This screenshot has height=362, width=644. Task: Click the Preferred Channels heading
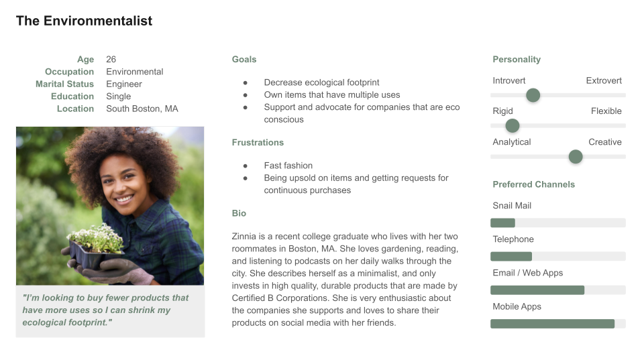point(533,184)
